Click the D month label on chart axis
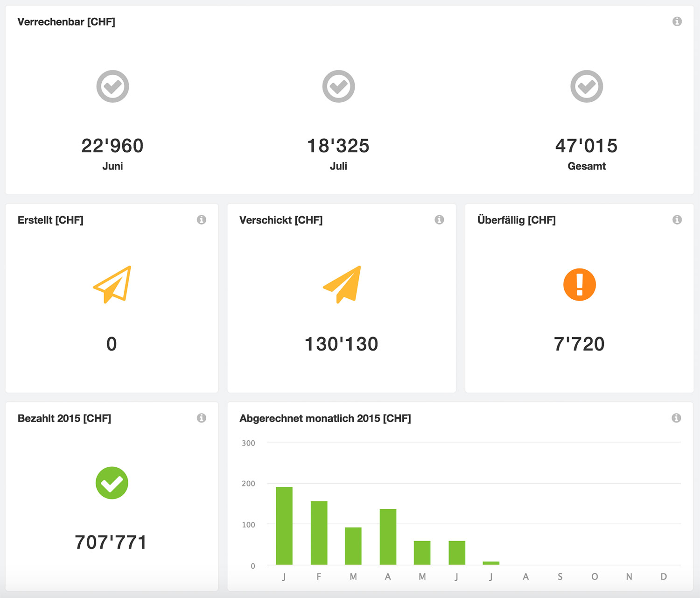The width and height of the screenshot is (700, 598). click(x=664, y=577)
